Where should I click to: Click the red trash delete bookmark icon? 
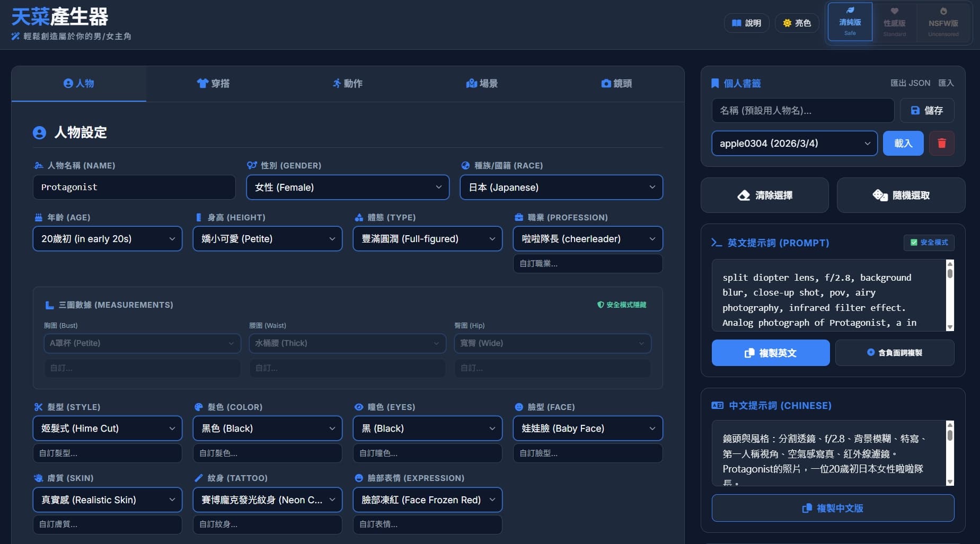(x=942, y=144)
